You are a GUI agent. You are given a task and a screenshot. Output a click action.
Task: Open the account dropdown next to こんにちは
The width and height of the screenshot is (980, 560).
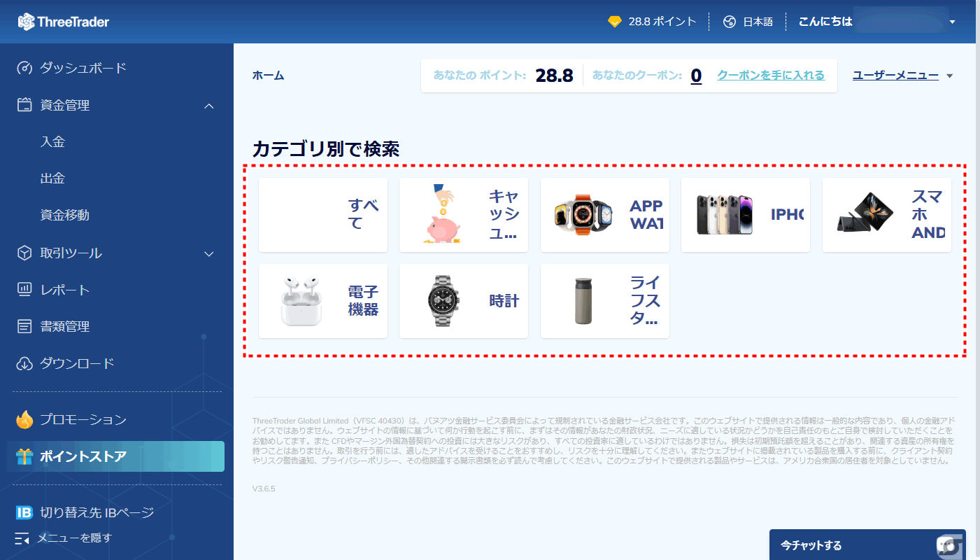click(x=952, y=22)
